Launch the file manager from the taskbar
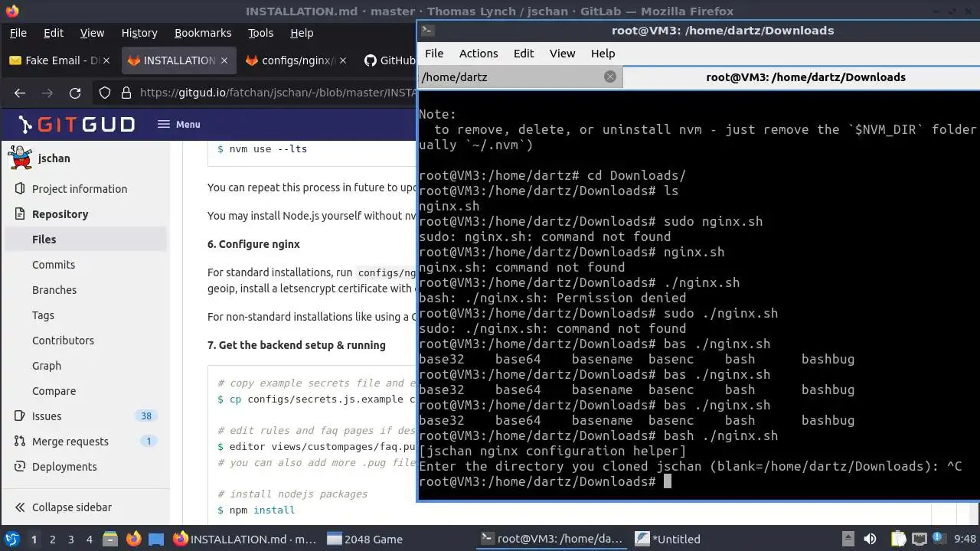This screenshot has width=980, height=551. pos(109,539)
